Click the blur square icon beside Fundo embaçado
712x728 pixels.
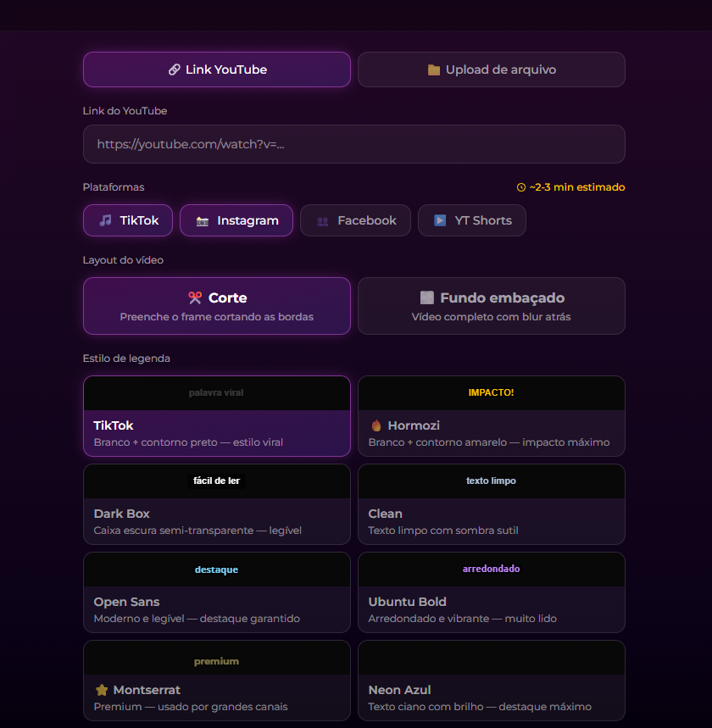click(x=427, y=297)
